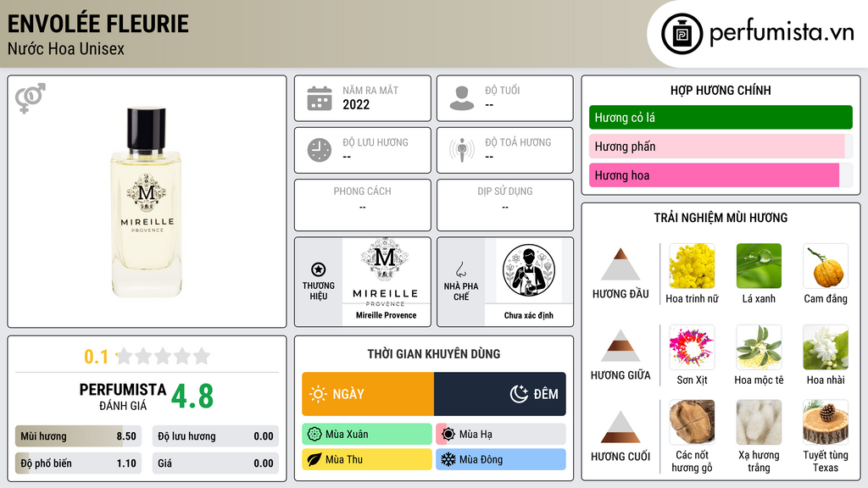Open the Hoa trinh nữ note thumbnail

click(x=692, y=266)
